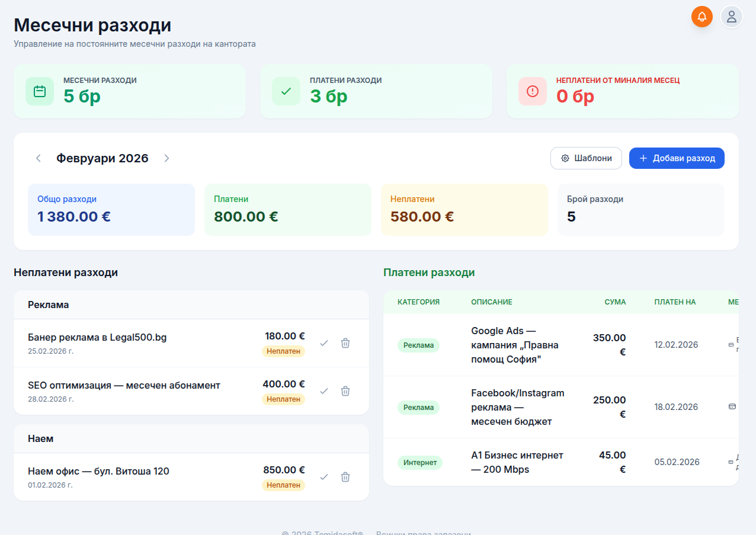The width and height of the screenshot is (756, 535).
Task: Open the user profile avatar
Action: click(731, 17)
